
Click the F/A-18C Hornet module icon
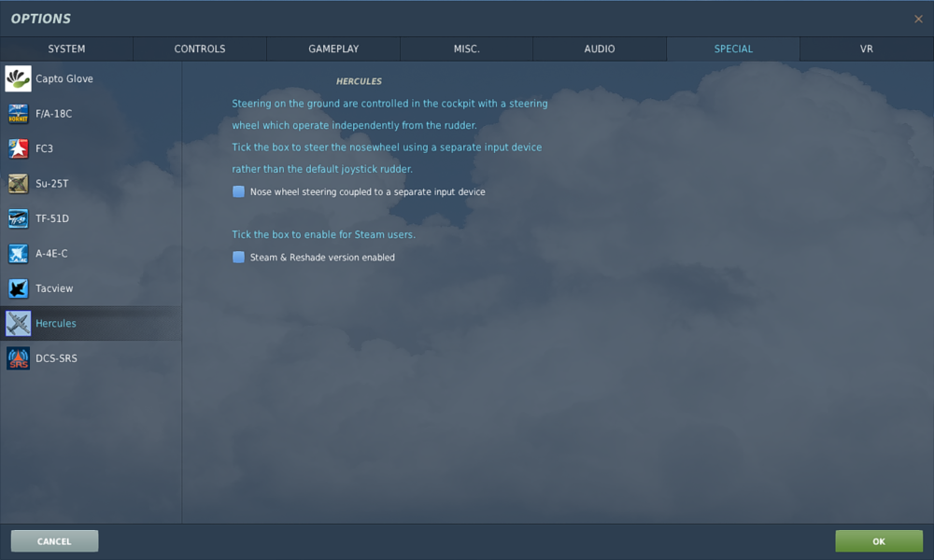[18, 114]
